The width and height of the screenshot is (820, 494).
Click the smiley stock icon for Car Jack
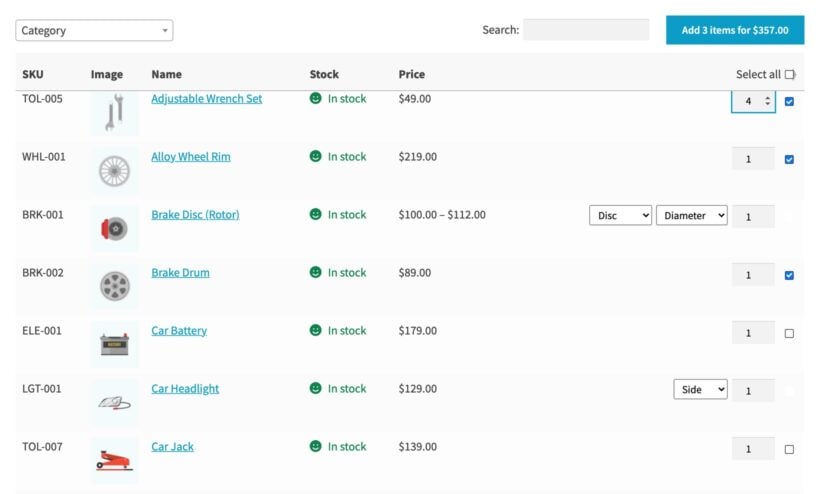point(315,446)
